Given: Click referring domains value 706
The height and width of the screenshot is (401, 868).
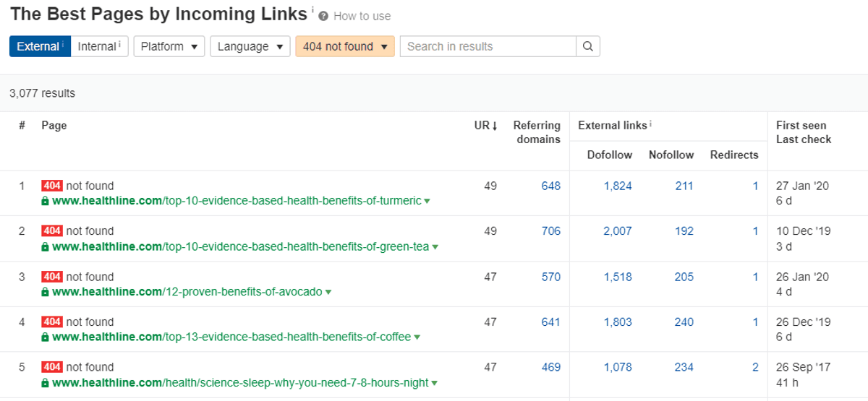Looking at the screenshot, I should coord(551,231).
